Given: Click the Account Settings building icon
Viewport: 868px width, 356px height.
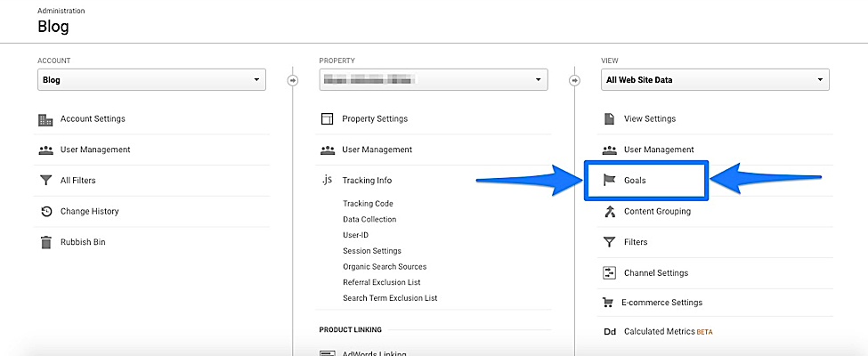Looking at the screenshot, I should click(x=45, y=119).
